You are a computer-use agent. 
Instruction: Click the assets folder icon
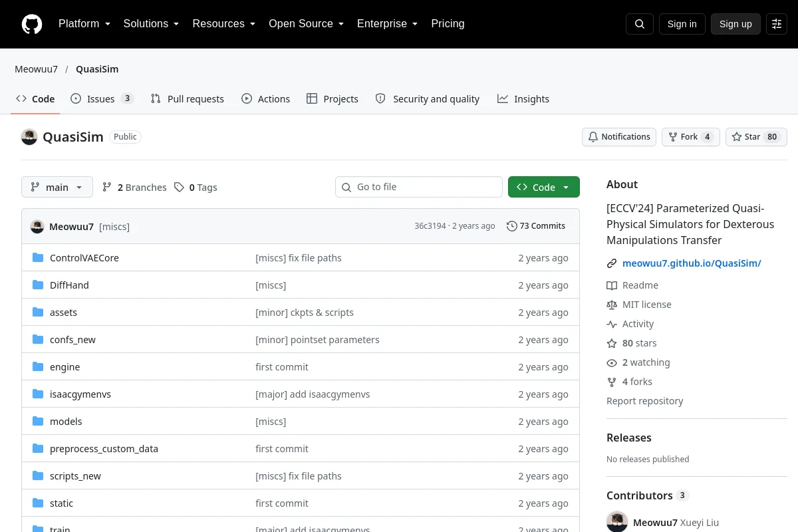point(38,313)
